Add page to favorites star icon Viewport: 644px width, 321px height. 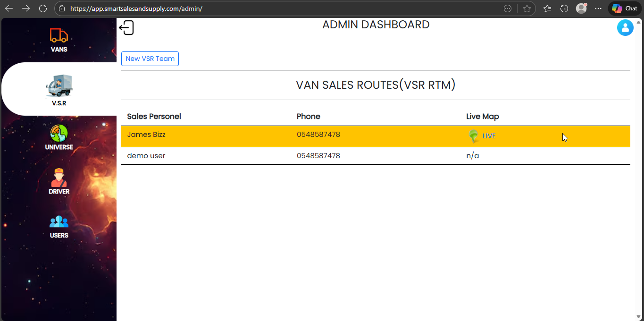point(527,8)
